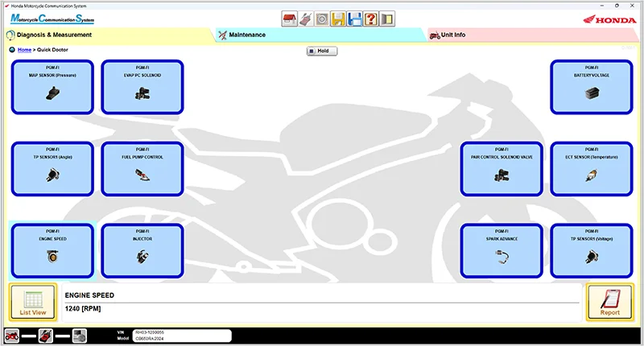This screenshot has height=346, width=644.
Task: Click the Honda wing logo
Action: (609, 19)
